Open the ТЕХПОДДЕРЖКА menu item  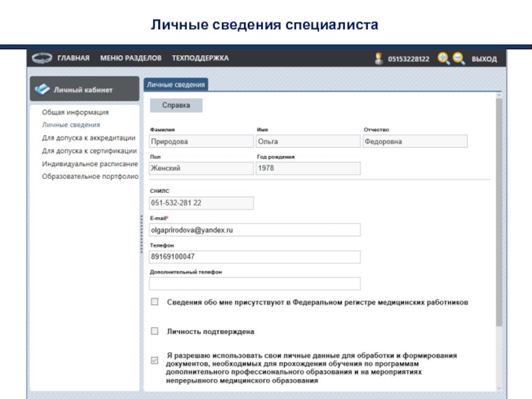click(200, 59)
